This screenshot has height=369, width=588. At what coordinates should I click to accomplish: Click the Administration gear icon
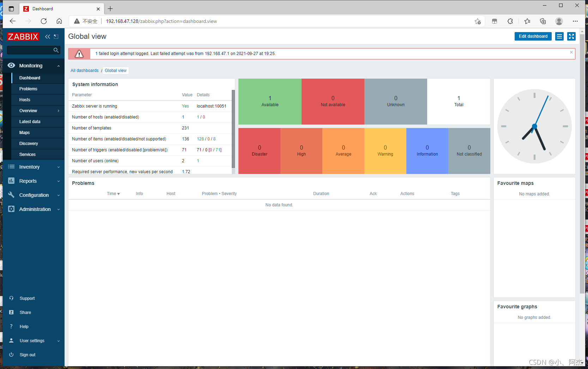[x=11, y=209]
